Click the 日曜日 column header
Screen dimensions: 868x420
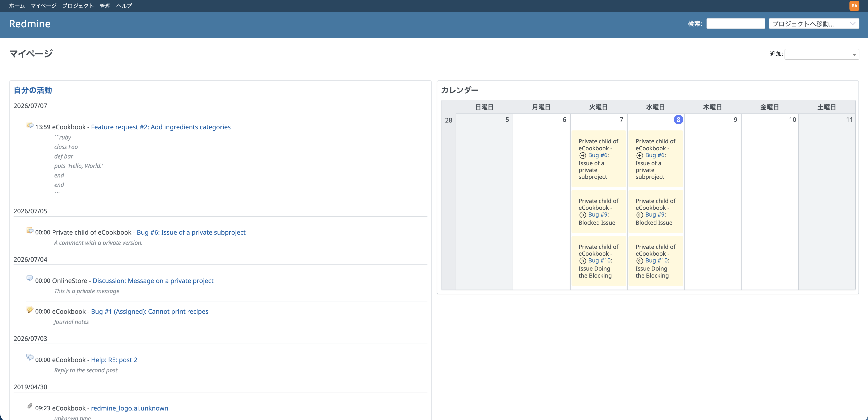tap(484, 107)
